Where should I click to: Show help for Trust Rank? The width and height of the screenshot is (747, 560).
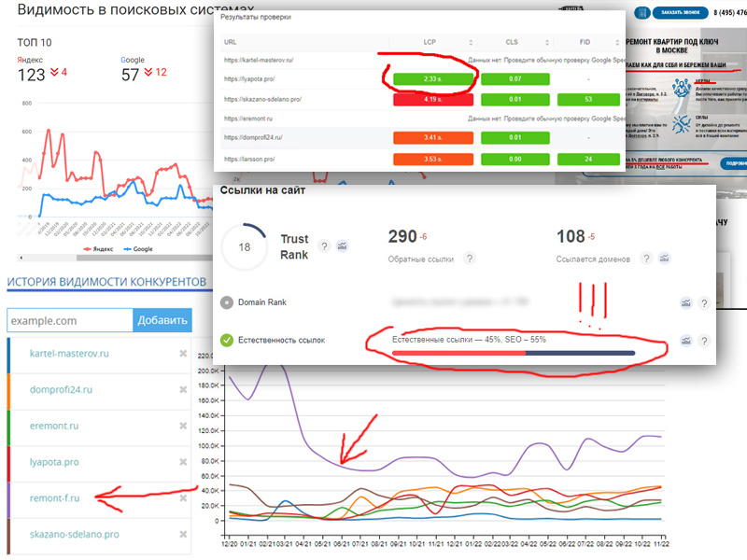pos(324,245)
